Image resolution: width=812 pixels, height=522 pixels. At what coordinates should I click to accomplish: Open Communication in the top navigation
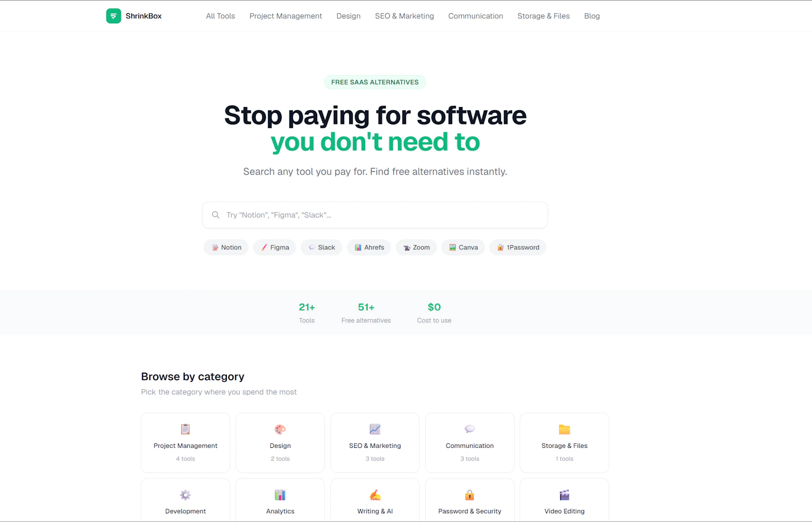point(476,16)
